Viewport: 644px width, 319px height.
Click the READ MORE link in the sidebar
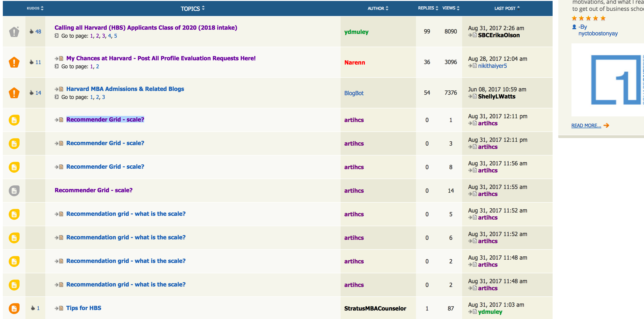(x=586, y=125)
